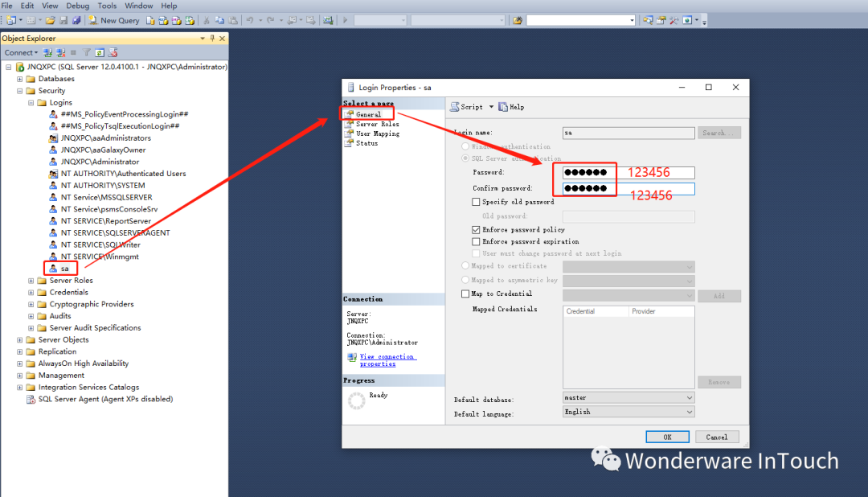The image size is (868, 497).
Task: Click the Disconnect icon in Object Explorer
Action: (60, 52)
